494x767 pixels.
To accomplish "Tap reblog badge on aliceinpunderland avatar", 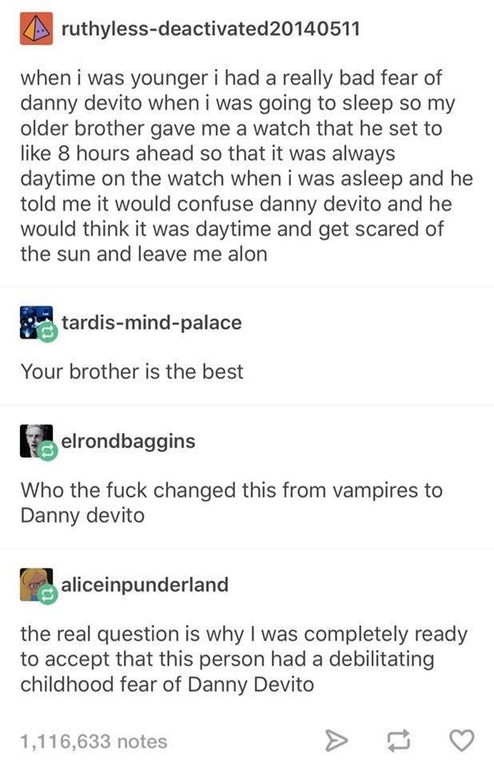I will point(48,595).
